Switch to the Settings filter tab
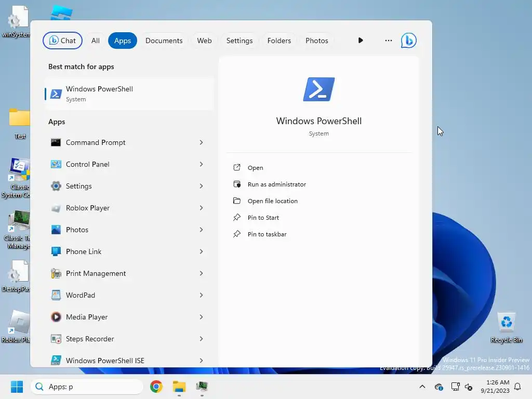This screenshot has width=532, height=399. (240, 41)
